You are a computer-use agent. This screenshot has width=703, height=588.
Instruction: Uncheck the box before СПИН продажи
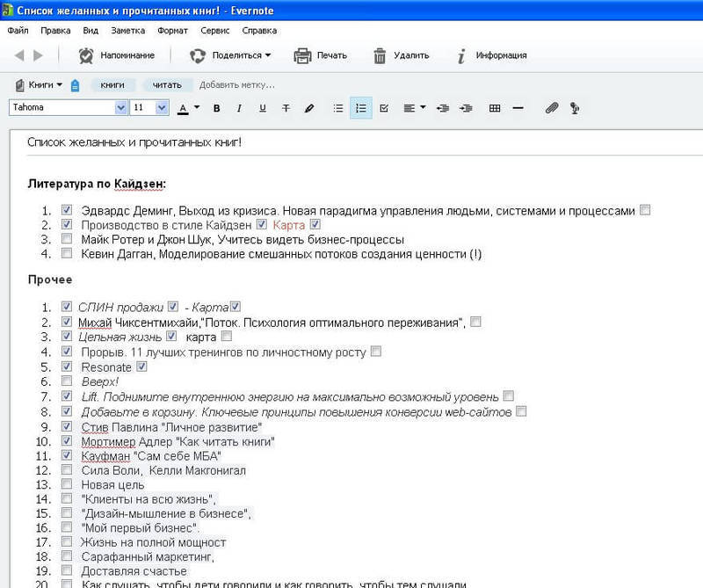[x=67, y=307]
